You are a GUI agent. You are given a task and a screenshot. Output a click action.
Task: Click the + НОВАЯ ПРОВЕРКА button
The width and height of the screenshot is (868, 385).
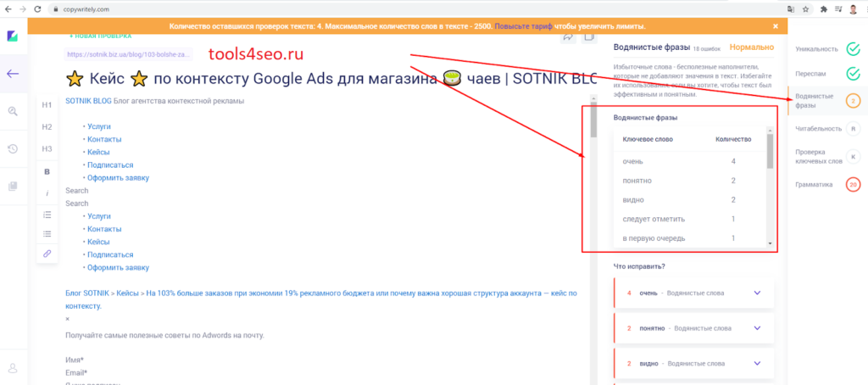(x=100, y=36)
